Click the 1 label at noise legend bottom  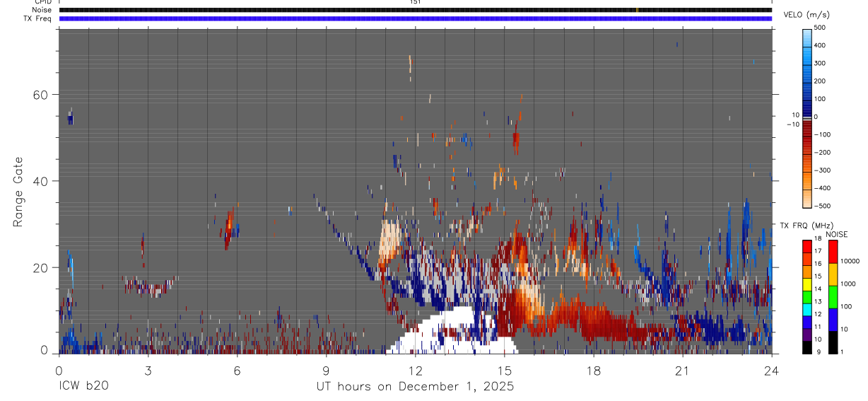(843, 351)
